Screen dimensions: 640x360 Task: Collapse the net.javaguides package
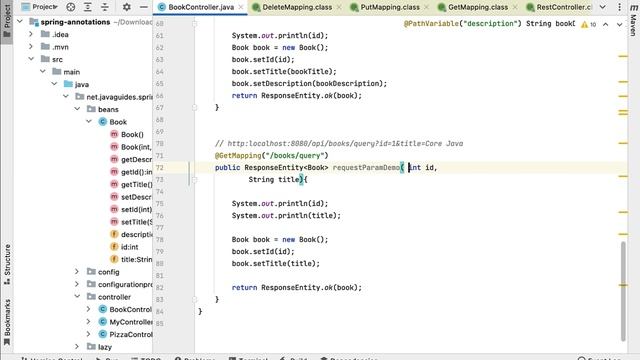click(x=66, y=97)
